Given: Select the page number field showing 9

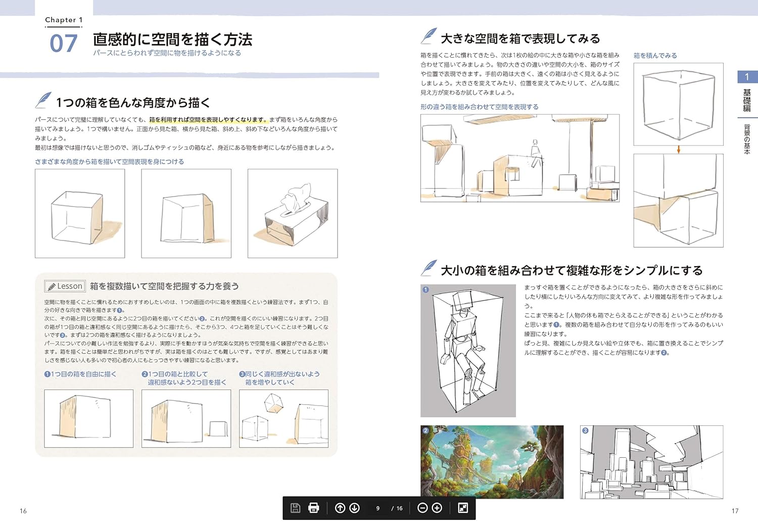Looking at the screenshot, I should tap(377, 508).
